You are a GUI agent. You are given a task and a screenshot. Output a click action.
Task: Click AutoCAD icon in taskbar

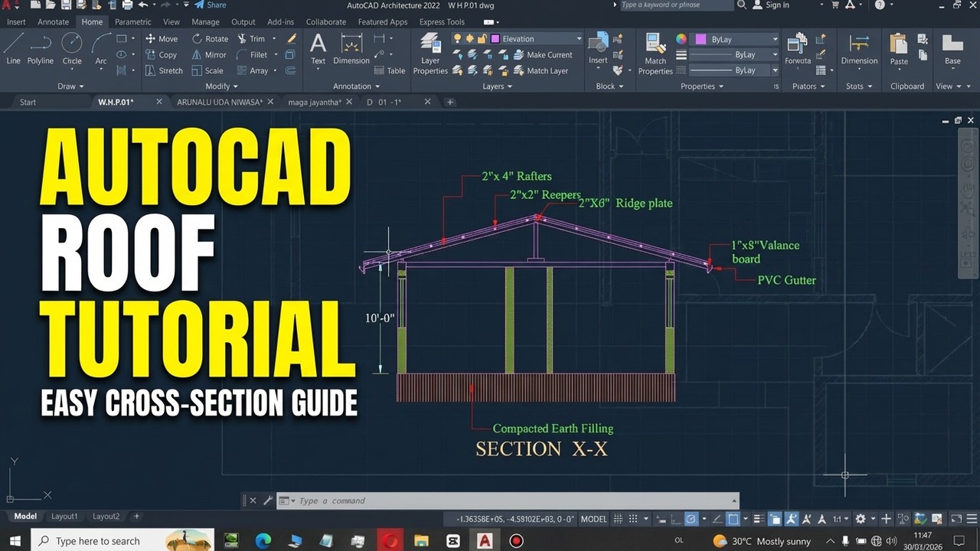[485, 541]
